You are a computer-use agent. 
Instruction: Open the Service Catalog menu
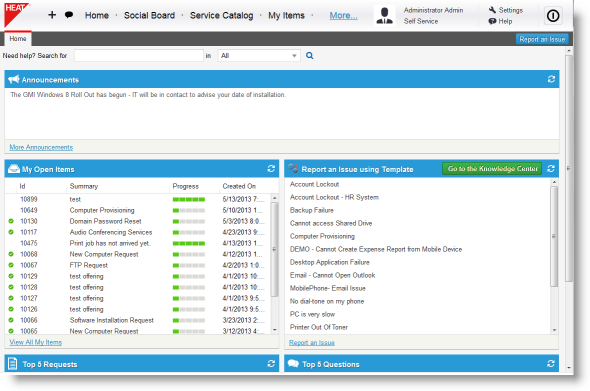click(221, 15)
